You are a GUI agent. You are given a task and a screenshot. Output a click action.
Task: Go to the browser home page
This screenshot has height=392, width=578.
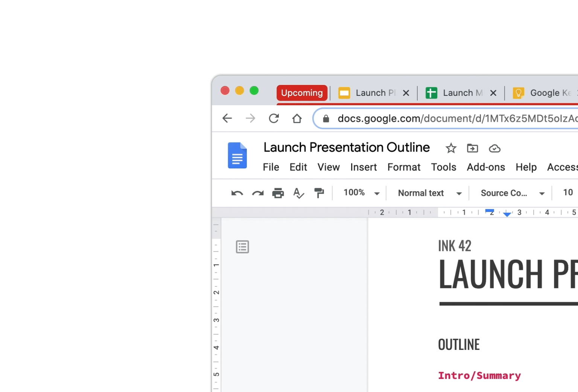pyautogui.click(x=297, y=118)
